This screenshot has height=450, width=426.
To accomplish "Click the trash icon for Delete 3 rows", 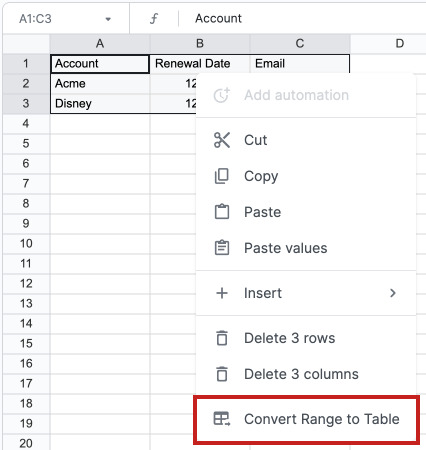I will [x=222, y=338].
